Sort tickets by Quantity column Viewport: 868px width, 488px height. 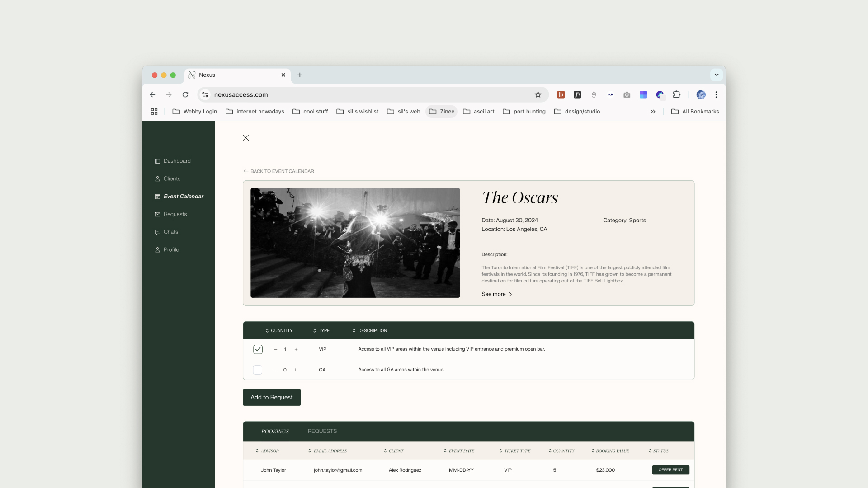(x=279, y=331)
